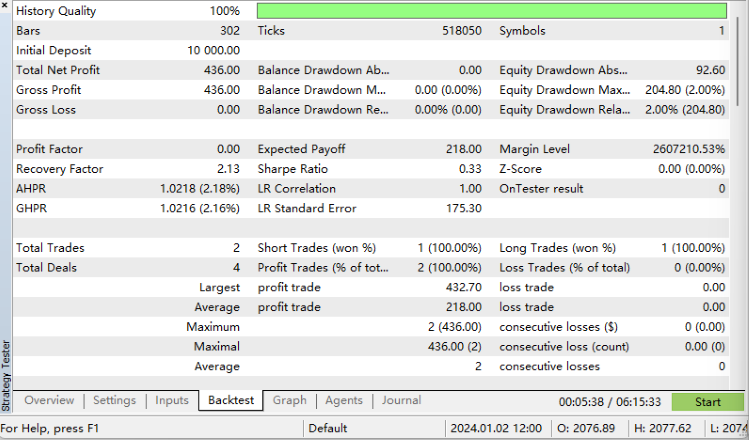Image resolution: width=749 pixels, height=440 pixels.
Task: Open the Inputs tab
Action: click(171, 400)
